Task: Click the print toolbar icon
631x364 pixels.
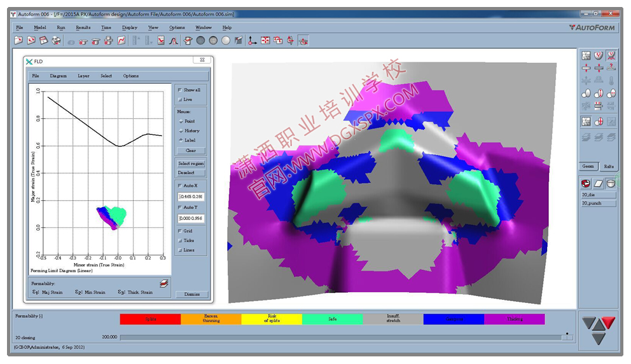Action: pos(57,41)
